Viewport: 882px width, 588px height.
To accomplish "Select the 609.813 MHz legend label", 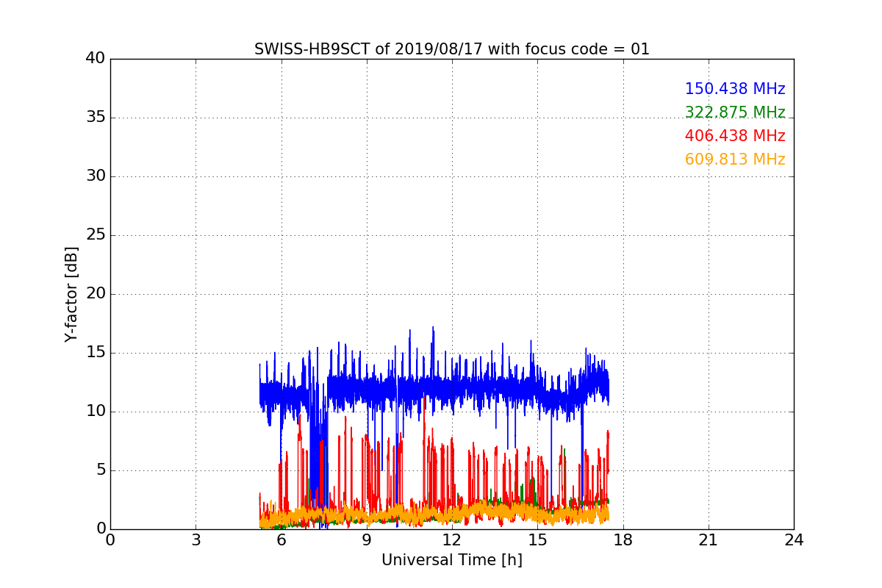I will [x=735, y=159].
